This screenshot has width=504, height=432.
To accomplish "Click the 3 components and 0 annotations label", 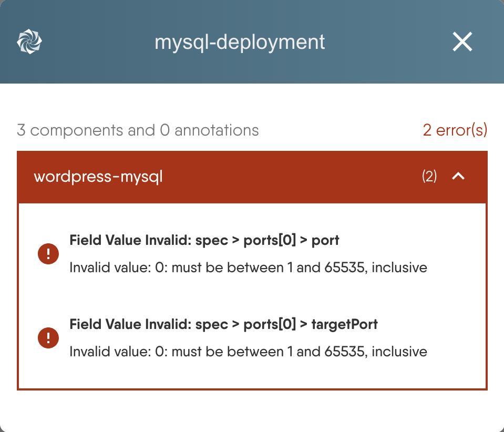I will pyautogui.click(x=138, y=130).
